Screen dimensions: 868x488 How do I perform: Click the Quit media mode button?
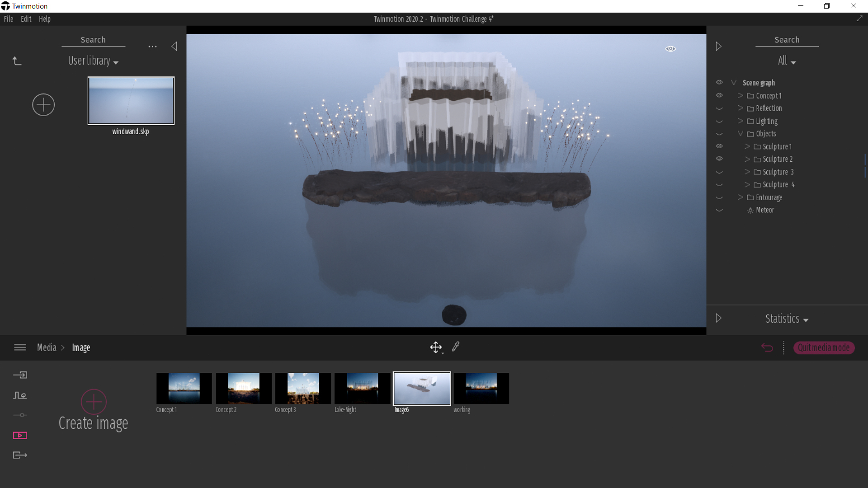(x=824, y=347)
